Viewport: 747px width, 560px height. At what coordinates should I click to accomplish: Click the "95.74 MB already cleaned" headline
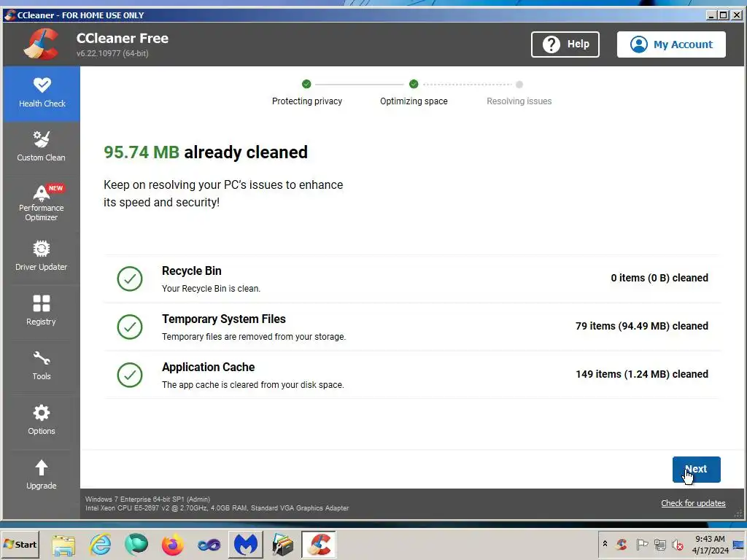[206, 152]
